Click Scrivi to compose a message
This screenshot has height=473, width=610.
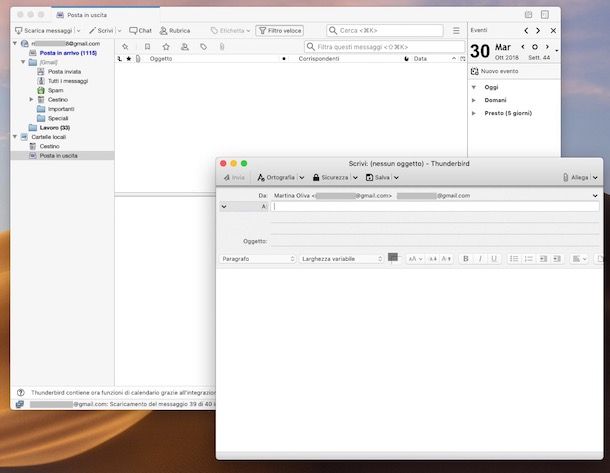tap(101, 30)
